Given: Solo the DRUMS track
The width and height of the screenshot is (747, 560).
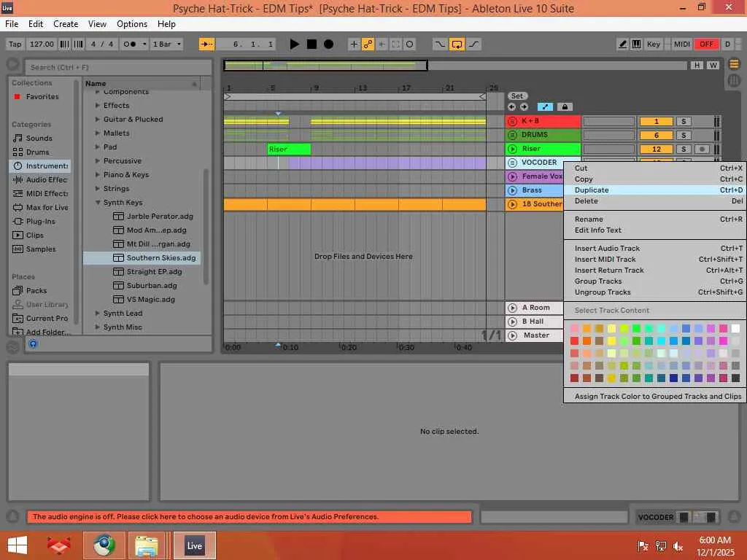Looking at the screenshot, I should tap(684, 135).
